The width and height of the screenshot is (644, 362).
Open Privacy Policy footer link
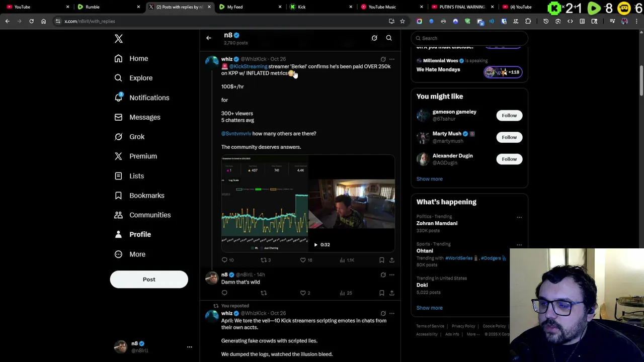[x=463, y=326]
